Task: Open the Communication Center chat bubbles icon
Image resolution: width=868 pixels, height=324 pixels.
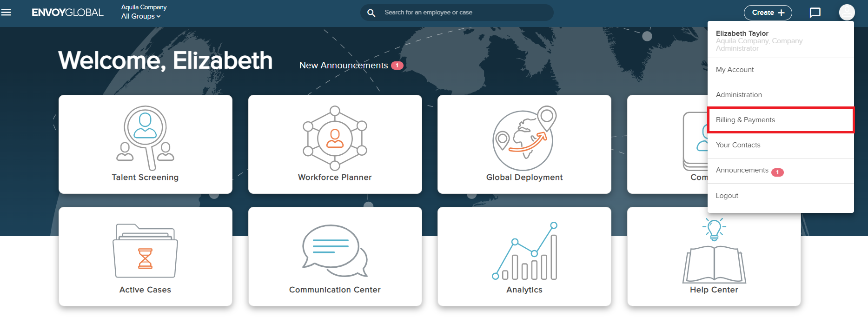Action: click(x=335, y=251)
